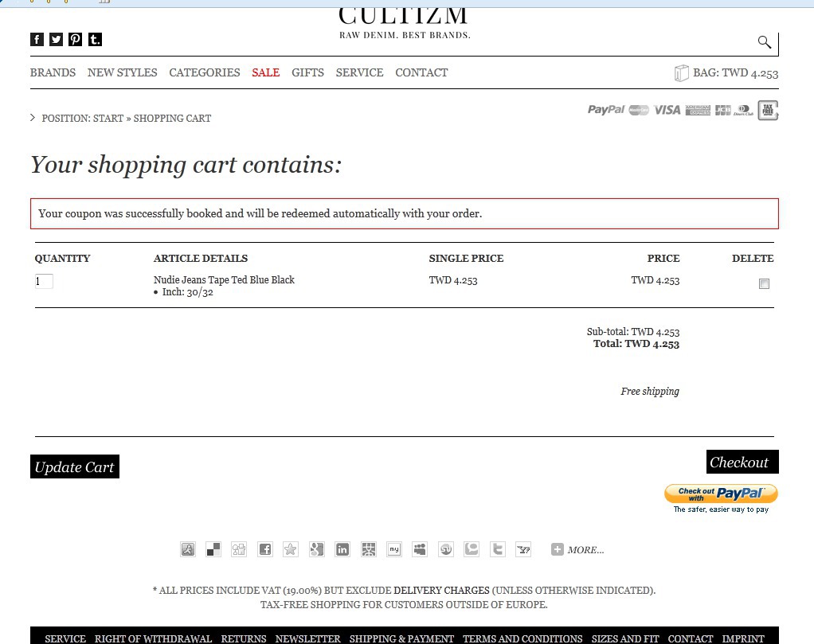The height and width of the screenshot is (644, 814).
Task: Click the 'Total: TWD 4.253' text
Action: click(x=636, y=344)
